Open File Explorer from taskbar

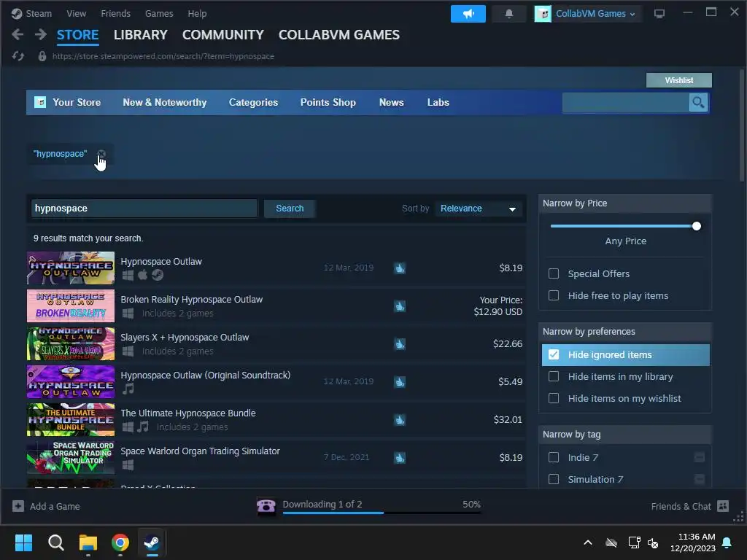[88, 542]
